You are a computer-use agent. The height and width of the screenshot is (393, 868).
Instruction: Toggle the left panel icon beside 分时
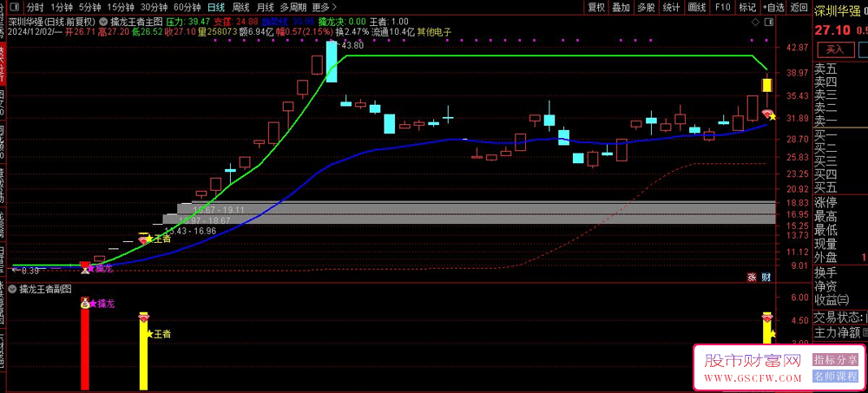click(14, 7)
